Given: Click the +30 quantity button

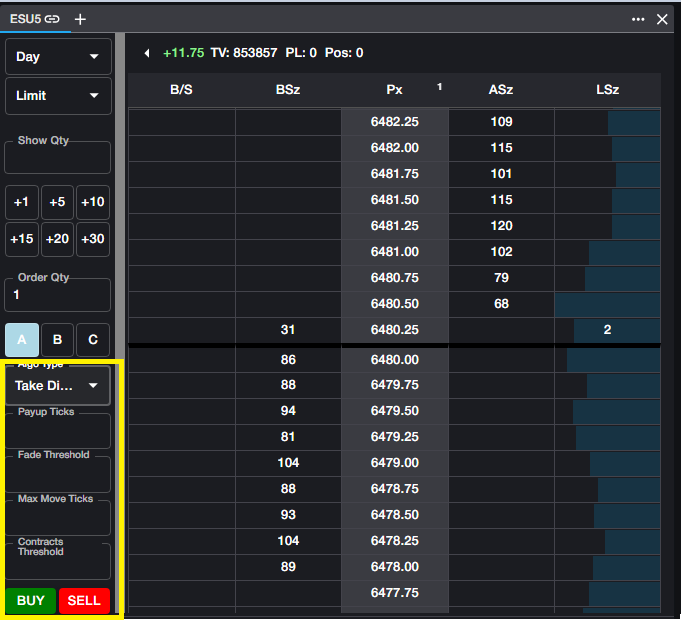Looking at the screenshot, I should pyautogui.click(x=93, y=239).
